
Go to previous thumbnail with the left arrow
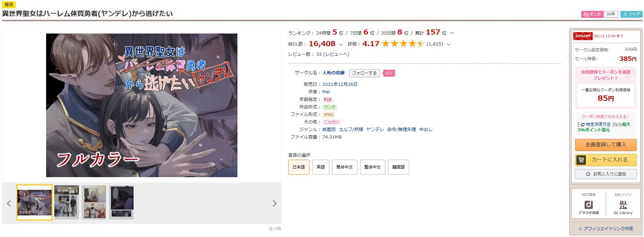pos(9,203)
